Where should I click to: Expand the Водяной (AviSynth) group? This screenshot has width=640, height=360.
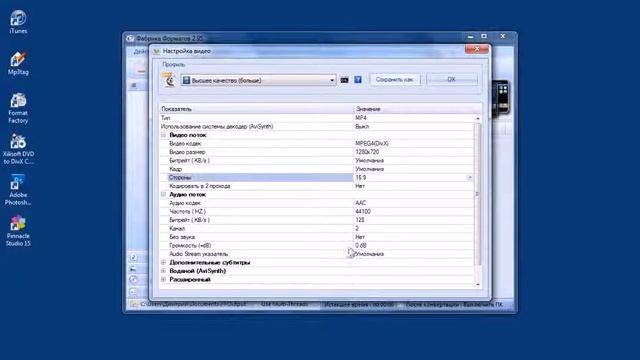(163, 271)
